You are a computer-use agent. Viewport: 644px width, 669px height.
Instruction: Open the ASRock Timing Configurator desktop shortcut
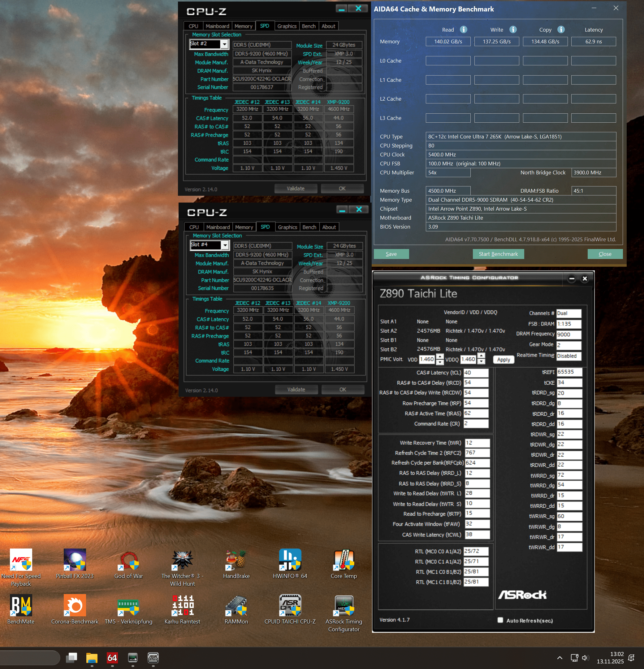pos(344,606)
